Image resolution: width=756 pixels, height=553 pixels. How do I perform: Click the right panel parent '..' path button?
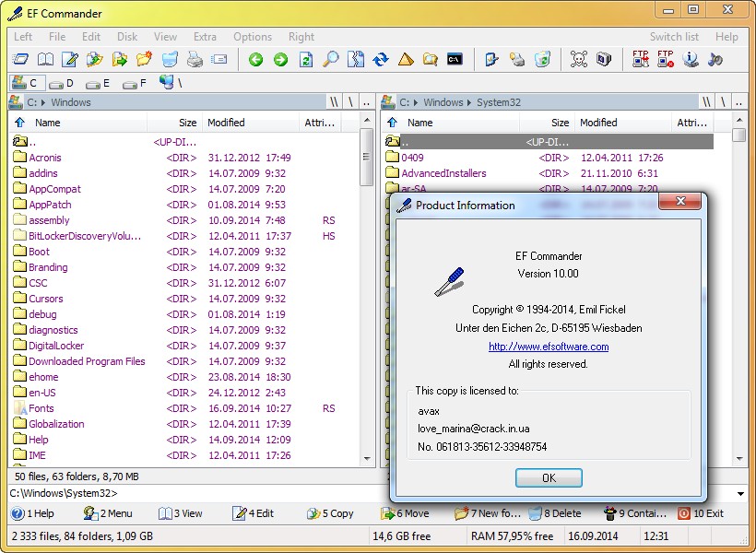(x=738, y=102)
